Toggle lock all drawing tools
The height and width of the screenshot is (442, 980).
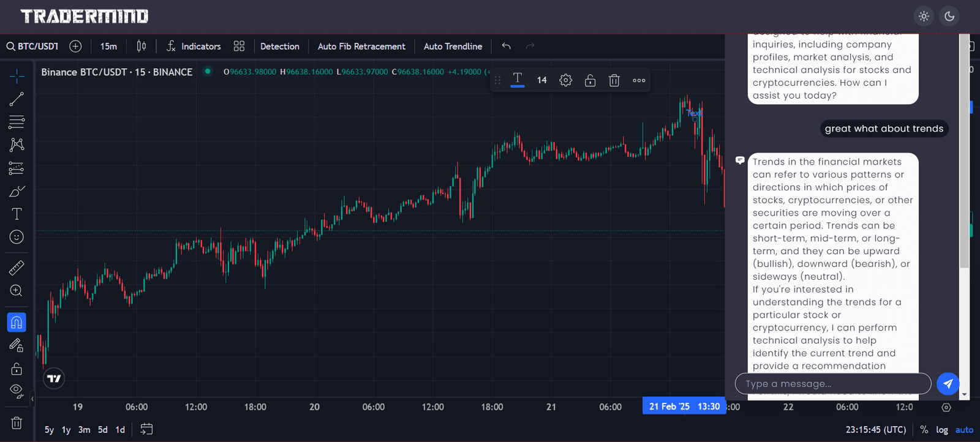click(x=17, y=369)
